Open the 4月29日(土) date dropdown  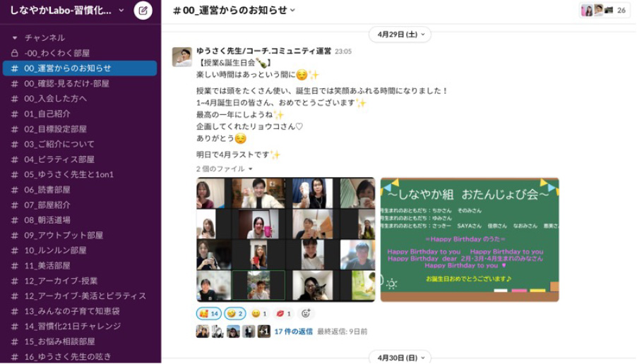point(400,35)
